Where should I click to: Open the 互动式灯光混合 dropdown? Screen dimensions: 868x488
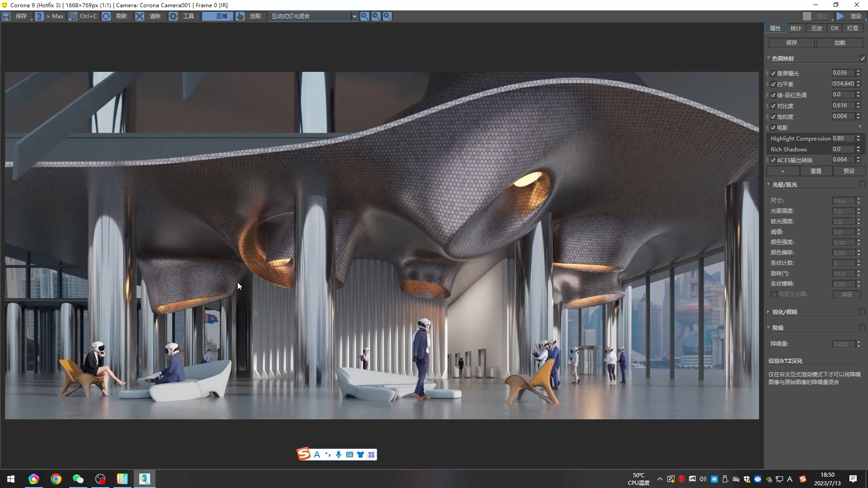tap(354, 15)
